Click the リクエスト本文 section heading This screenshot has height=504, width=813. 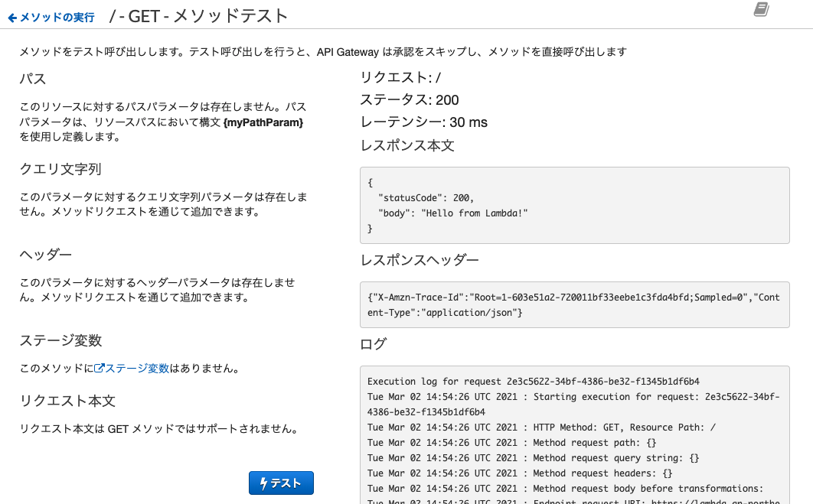pos(67,401)
